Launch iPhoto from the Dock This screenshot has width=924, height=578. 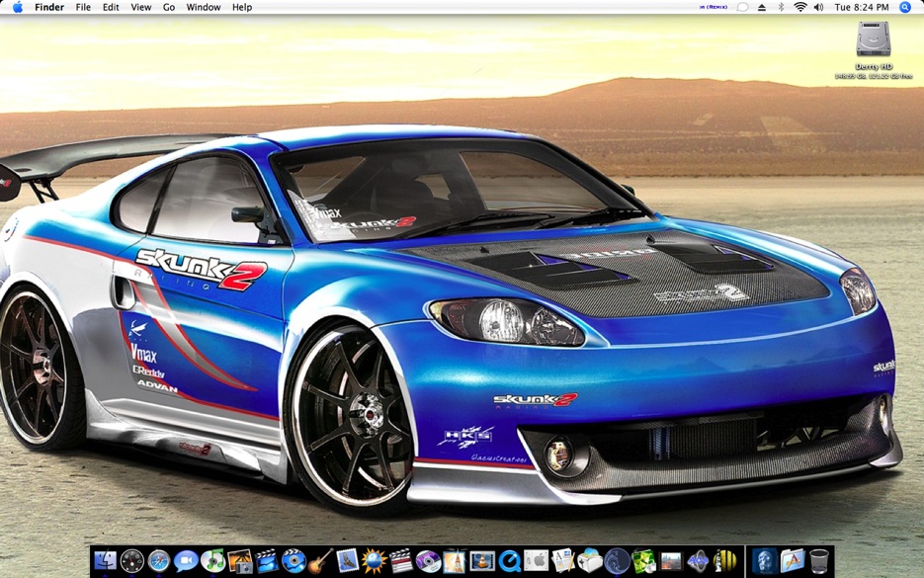240,561
